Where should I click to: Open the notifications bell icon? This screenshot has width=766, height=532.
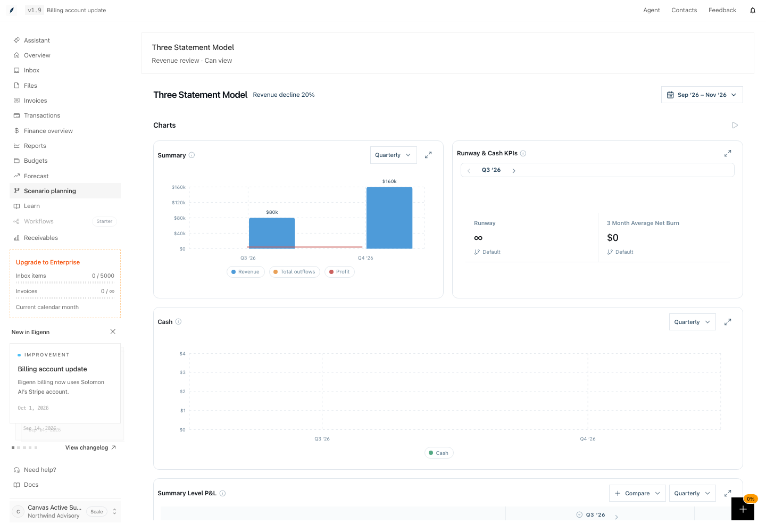(753, 10)
